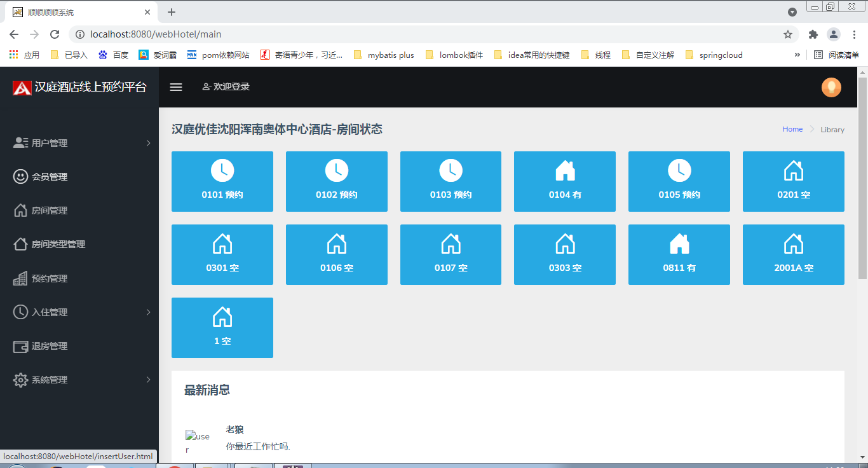Open the Chrome tab search dropdown

coord(792,12)
